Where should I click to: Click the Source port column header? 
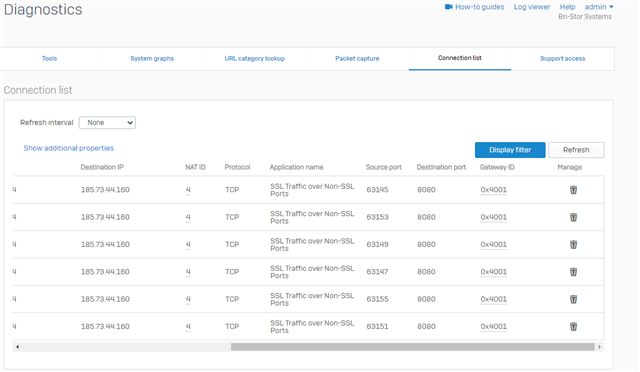coord(384,167)
